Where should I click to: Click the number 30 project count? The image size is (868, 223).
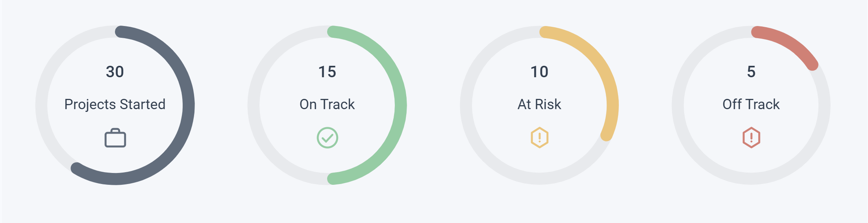(x=115, y=72)
